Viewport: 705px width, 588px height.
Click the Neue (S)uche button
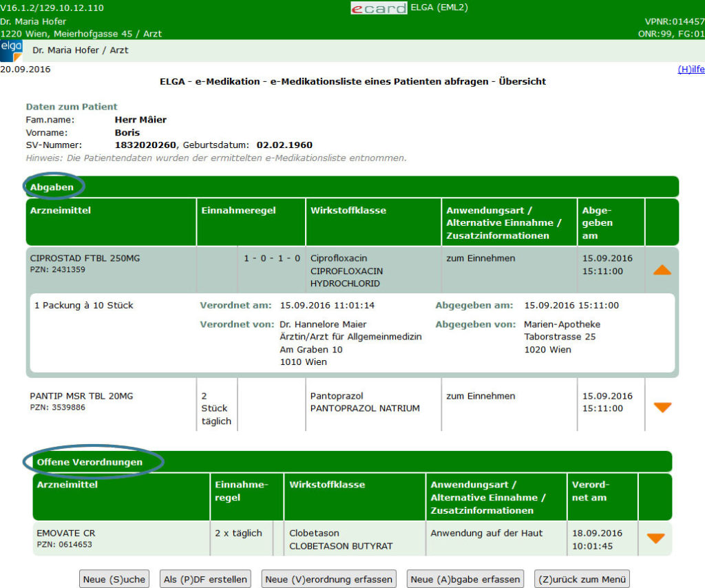[x=114, y=579]
